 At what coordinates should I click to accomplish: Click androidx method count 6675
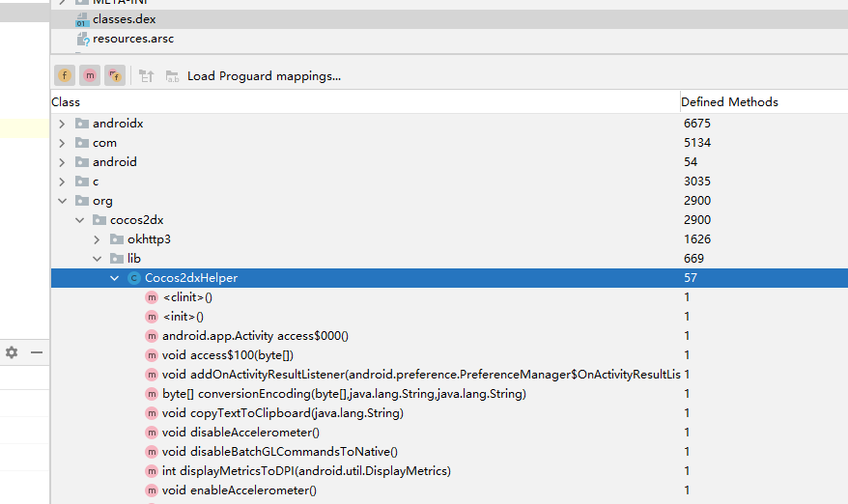point(697,124)
